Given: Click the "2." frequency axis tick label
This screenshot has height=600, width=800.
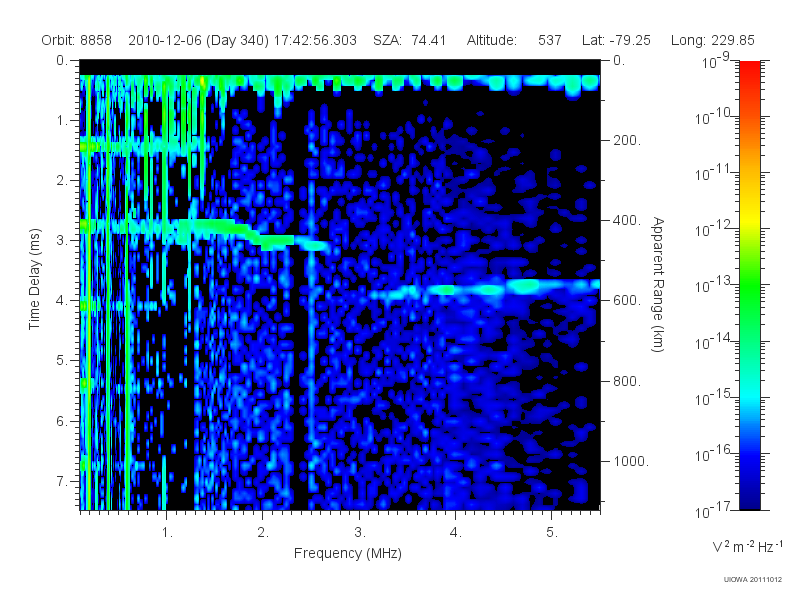Looking at the screenshot, I should click(x=263, y=533).
